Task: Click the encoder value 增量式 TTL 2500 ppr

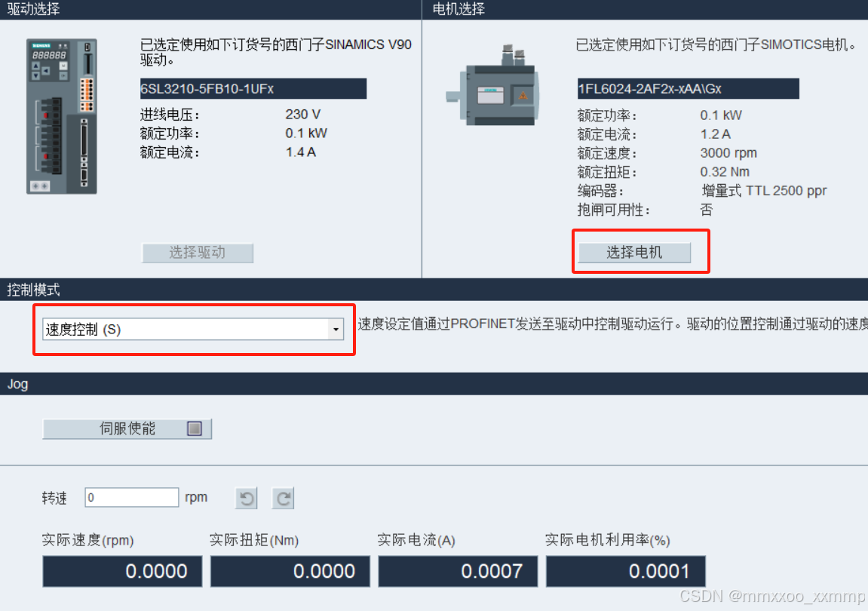Action: (764, 191)
